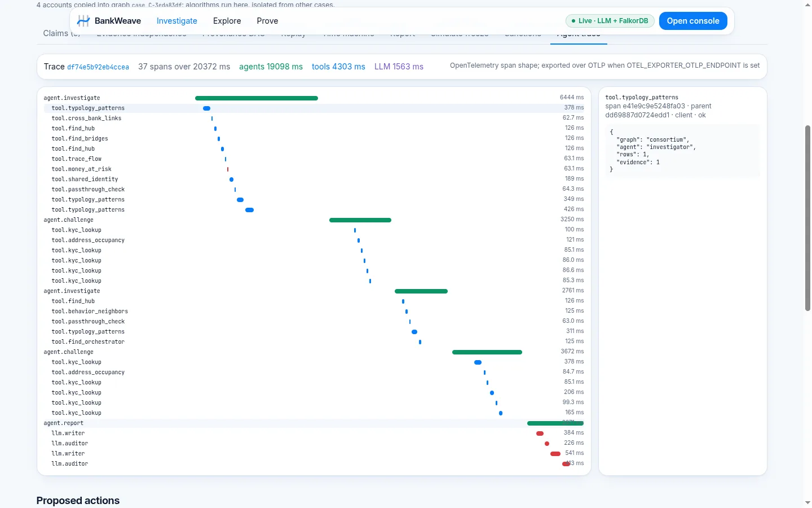Click the scroll-down arrow of the page scrollbar
This screenshot has height=508, width=812.
pyautogui.click(x=807, y=502)
